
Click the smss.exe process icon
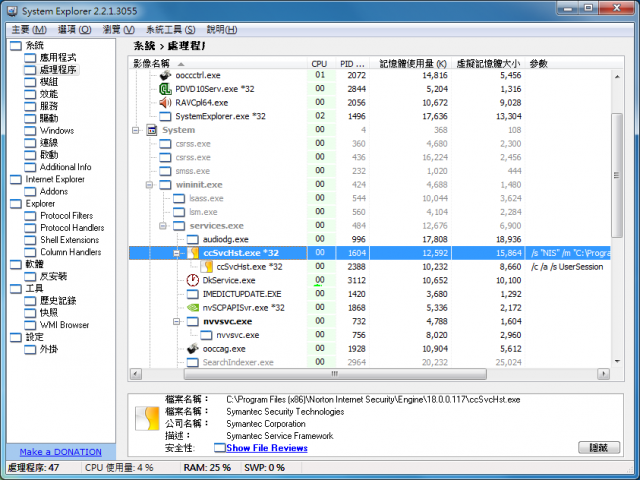pyautogui.click(x=165, y=171)
